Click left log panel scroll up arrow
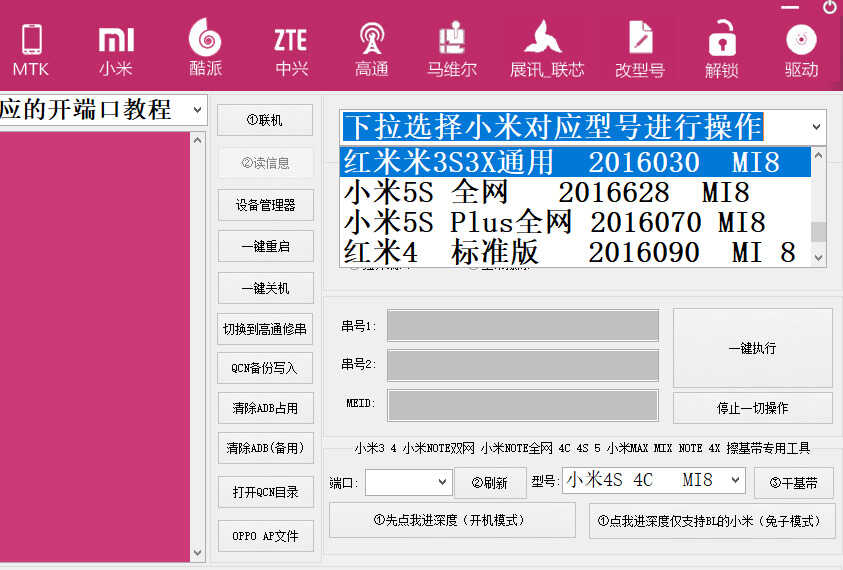 coord(197,140)
